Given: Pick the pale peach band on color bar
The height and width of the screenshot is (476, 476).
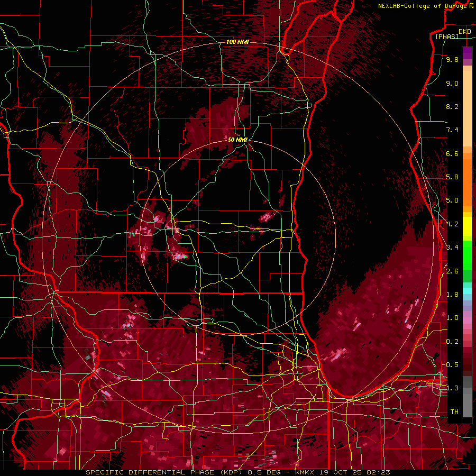Looking at the screenshot, I should (467, 109).
